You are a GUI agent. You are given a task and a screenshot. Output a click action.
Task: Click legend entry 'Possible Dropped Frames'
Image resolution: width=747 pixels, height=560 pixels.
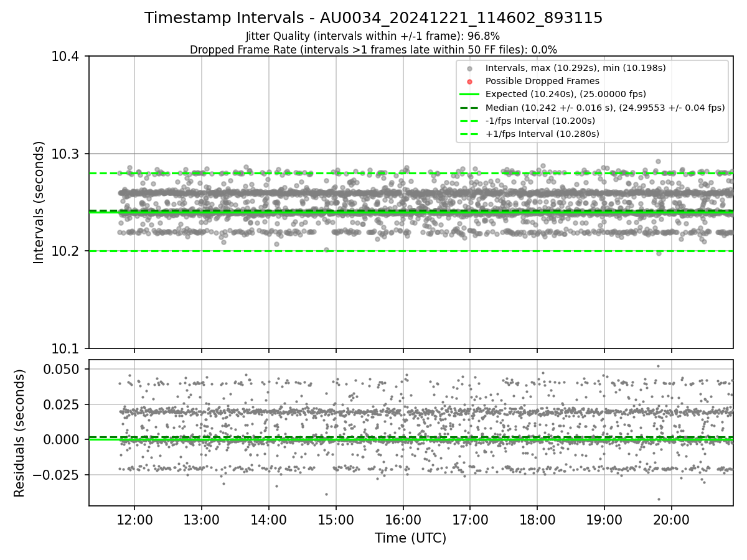(542, 81)
